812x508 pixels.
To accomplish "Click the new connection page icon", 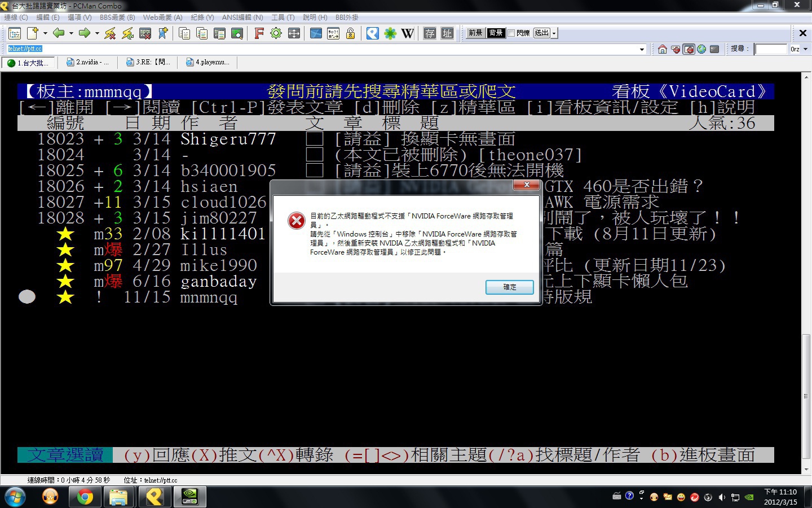I will (33, 33).
